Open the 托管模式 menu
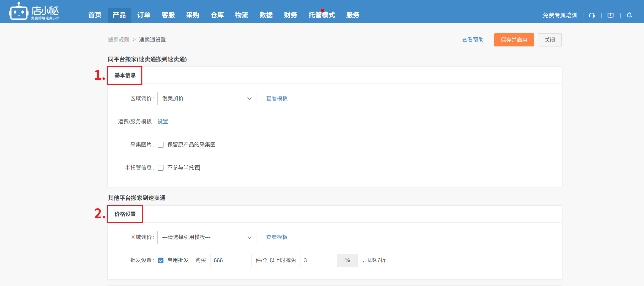The width and height of the screenshot is (644, 286). pos(321,15)
